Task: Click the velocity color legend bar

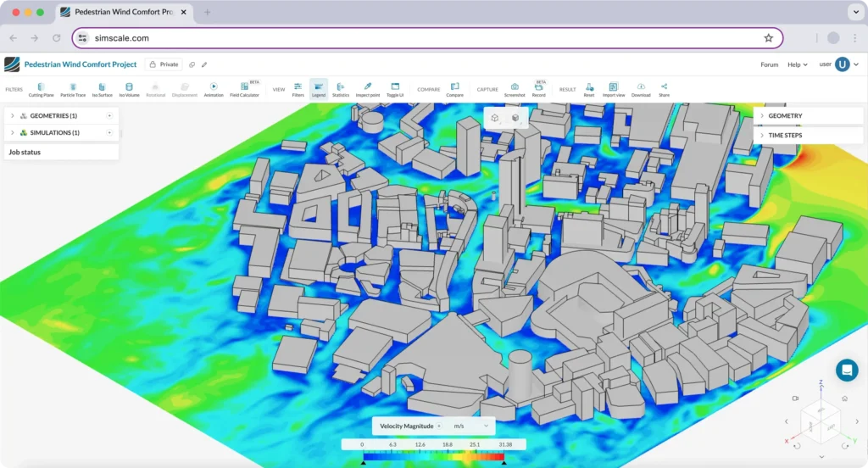Action: (x=433, y=454)
